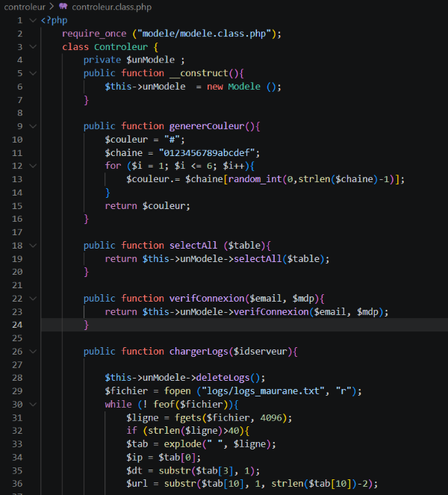
Task: Click the '$idserveur' parameter
Action: pos(261,352)
